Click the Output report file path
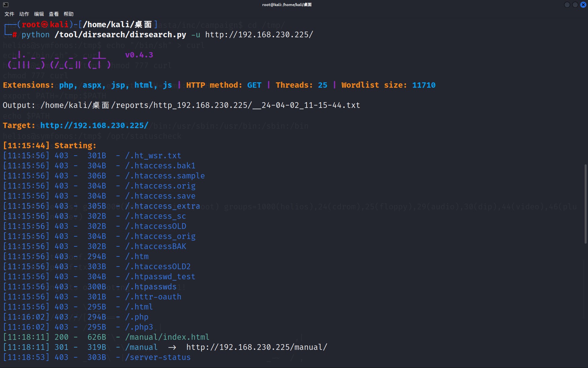The image size is (588, 368). click(200, 105)
